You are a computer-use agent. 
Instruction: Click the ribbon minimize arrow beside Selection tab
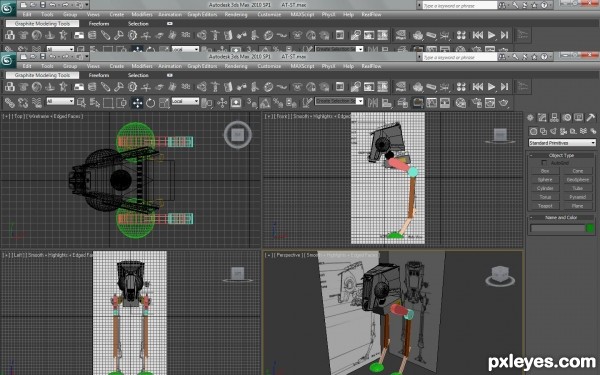pos(170,75)
